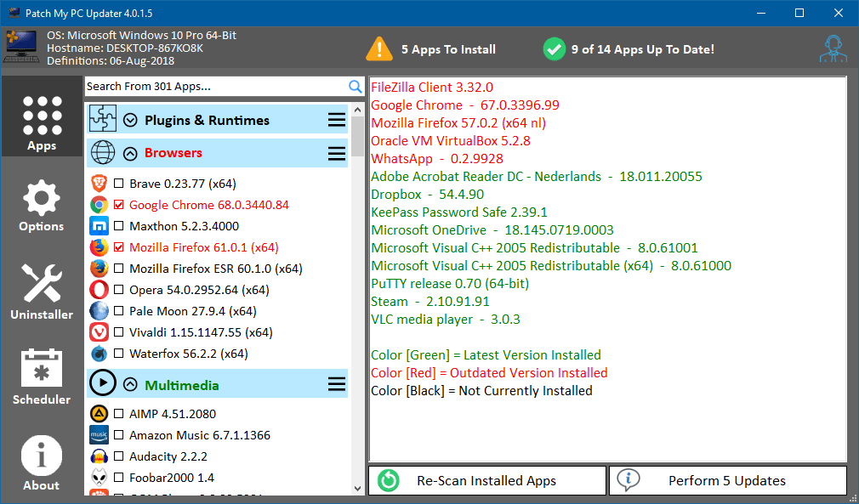This screenshot has width=859, height=504.
Task: Check the Audacity 2.2.2 checkbox
Action: [x=118, y=456]
